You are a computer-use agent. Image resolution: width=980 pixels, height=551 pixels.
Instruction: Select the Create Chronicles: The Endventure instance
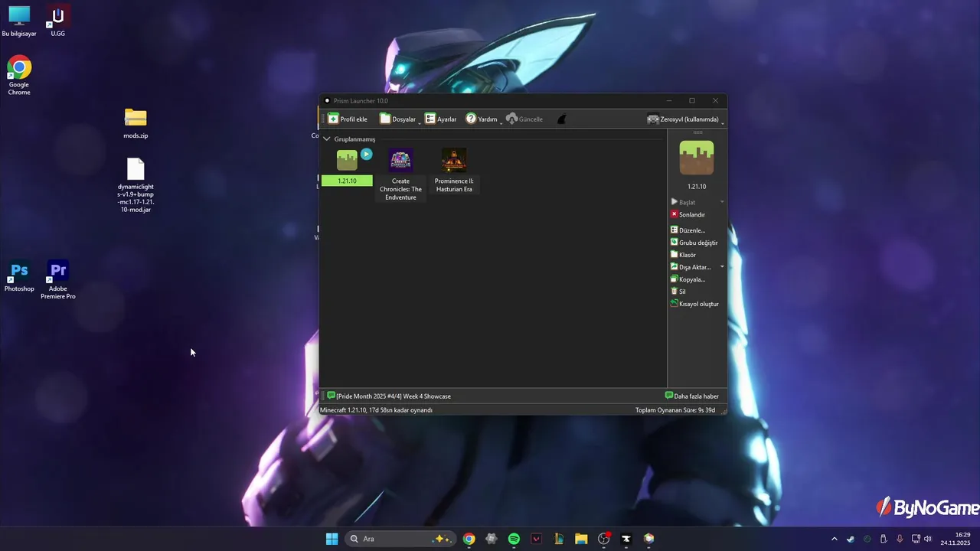(400, 174)
